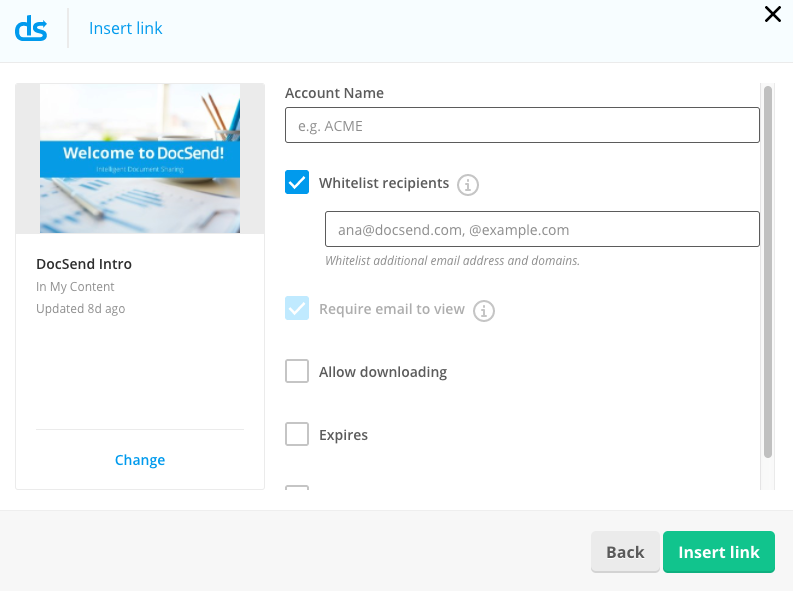
Task: Open info icon next to Require email to view
Action: point(483,310)
